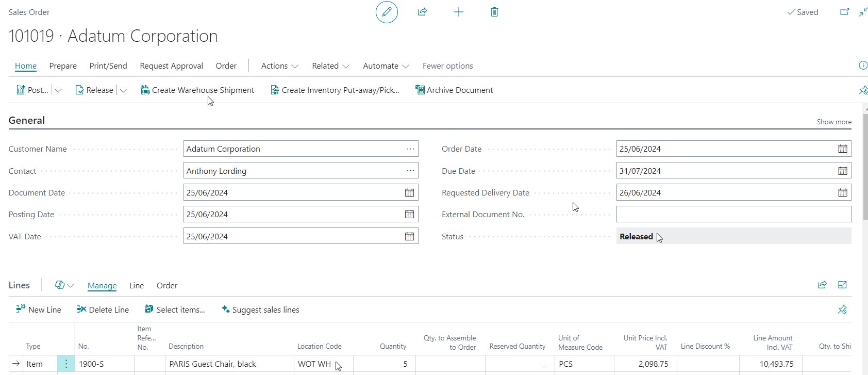Image resolution: width=868 pixels, height=375 pixels.
Task: Open page in new window icon
Action: [844, 12]
